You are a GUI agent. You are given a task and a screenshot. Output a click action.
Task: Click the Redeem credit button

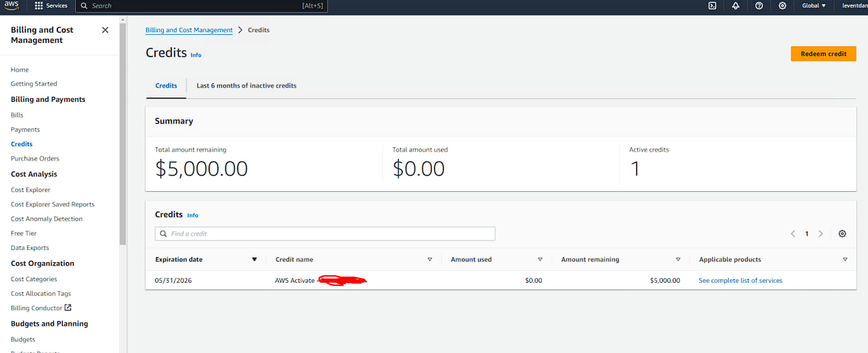pyautogui.click(x=823, y=54)
